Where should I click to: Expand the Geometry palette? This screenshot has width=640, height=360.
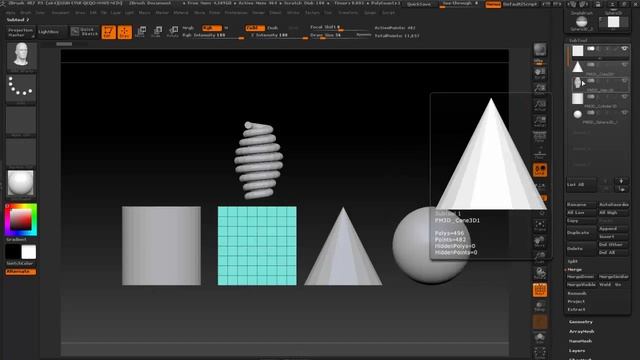[581, 322]
